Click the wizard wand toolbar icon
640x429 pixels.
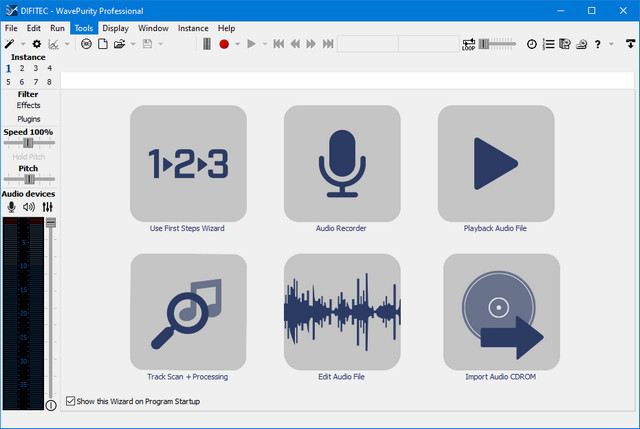coord(10,44)
